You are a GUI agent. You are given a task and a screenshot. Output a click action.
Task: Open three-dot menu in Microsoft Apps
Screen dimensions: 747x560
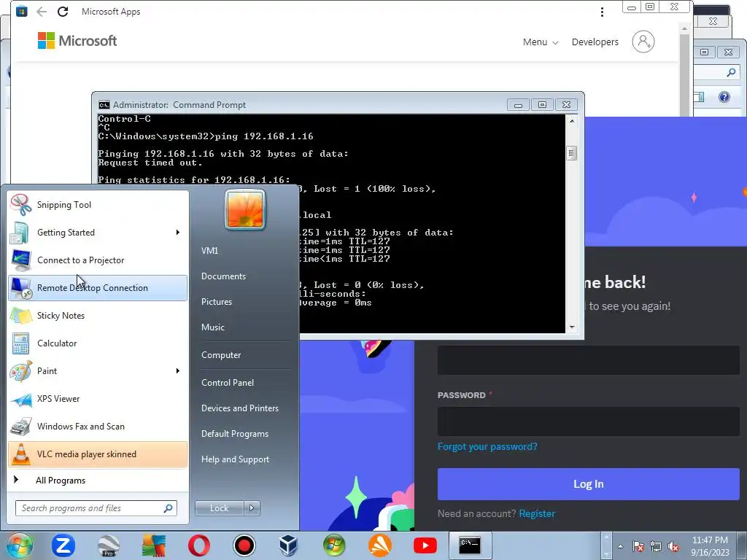[602, 12]
